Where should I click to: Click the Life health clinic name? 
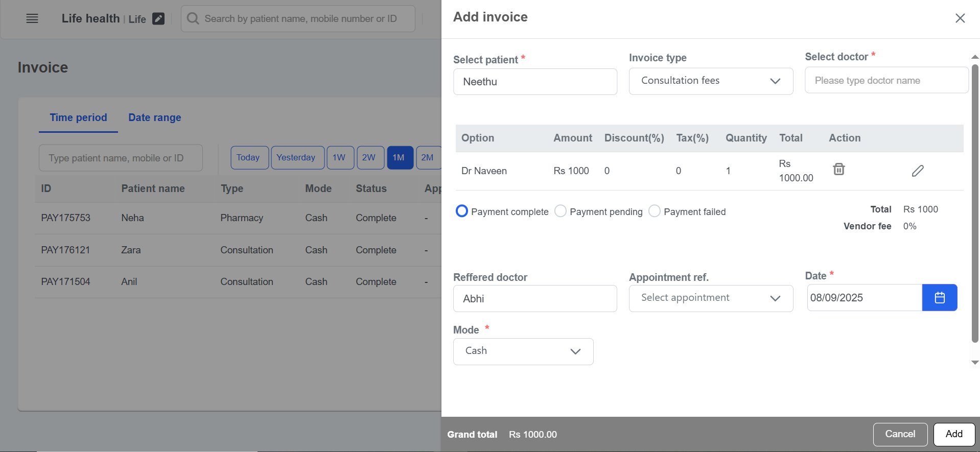tap(90, 18)
